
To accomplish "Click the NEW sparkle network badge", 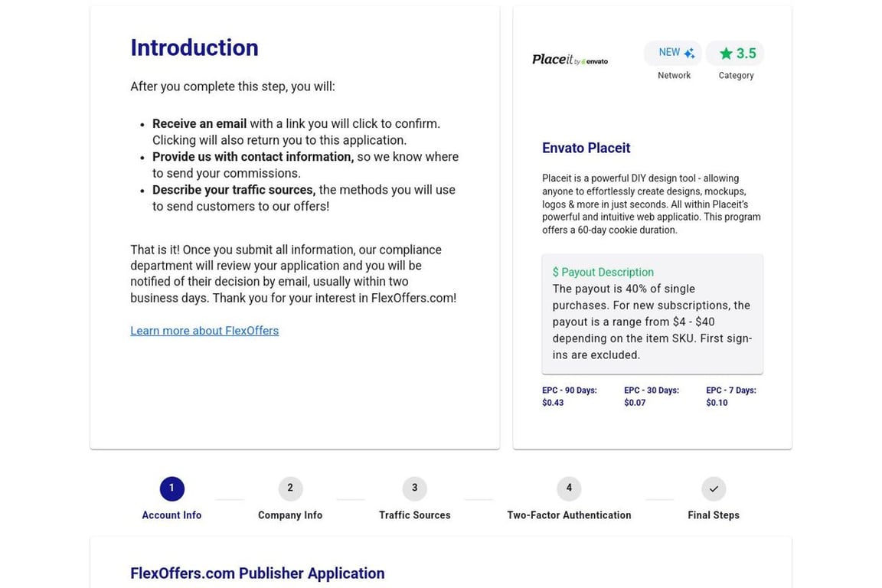I will coord(673,53).
